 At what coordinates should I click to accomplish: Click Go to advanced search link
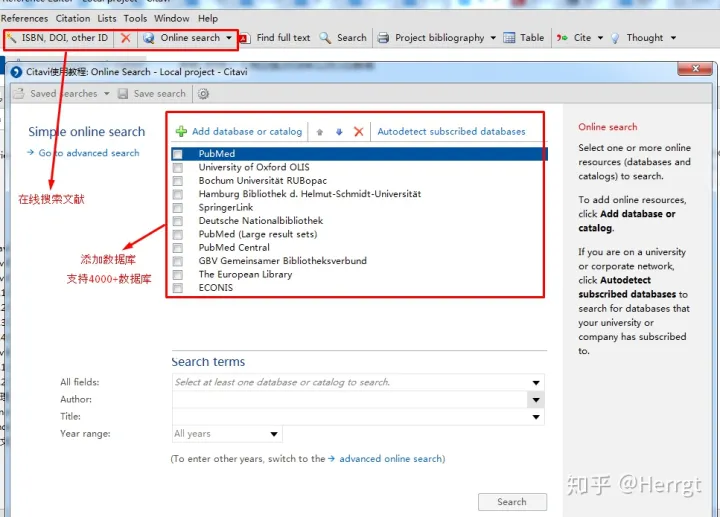(89, 153)
